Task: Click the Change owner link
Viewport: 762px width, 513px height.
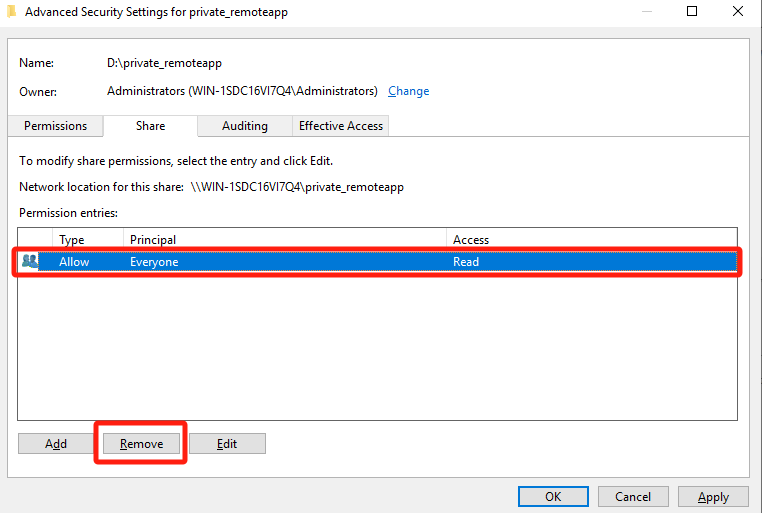Action: (x=408, y=91)
